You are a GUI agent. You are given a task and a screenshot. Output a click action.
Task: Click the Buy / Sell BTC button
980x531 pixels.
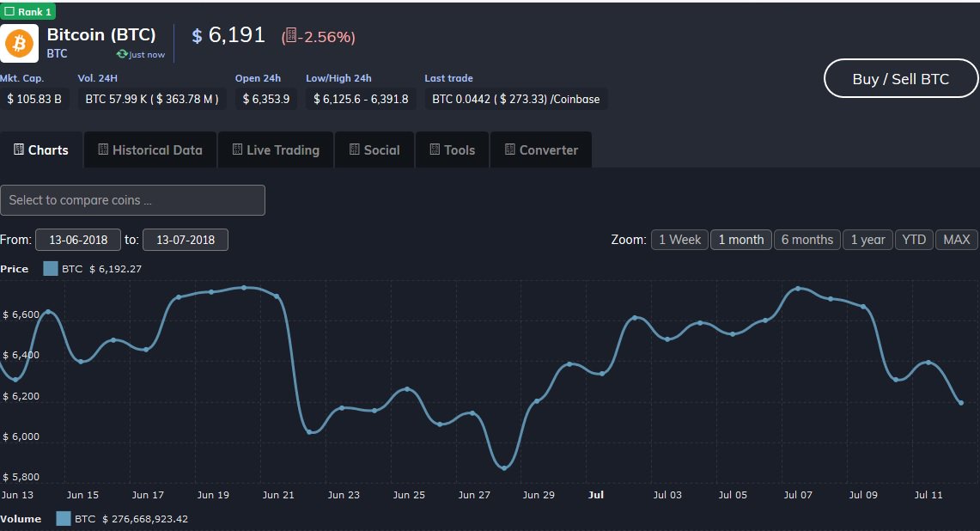click(901, 79)
